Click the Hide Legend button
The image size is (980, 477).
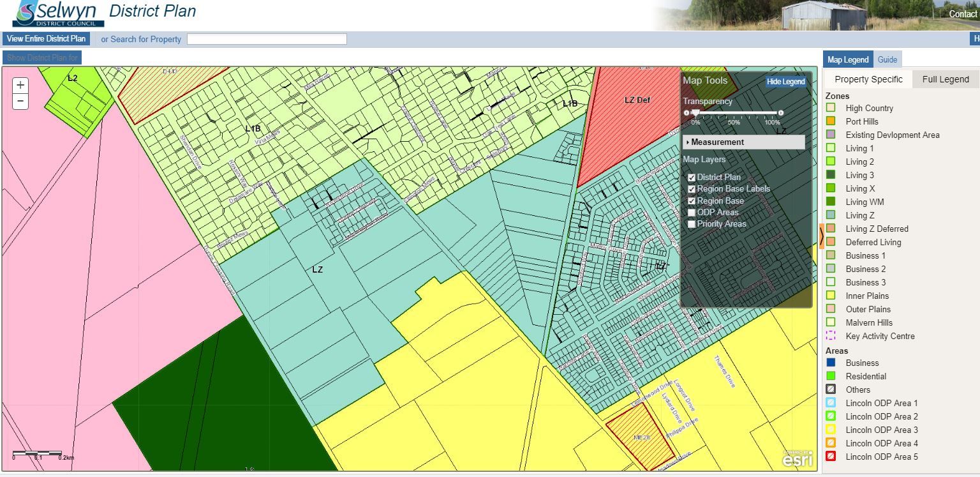pos(786,82)
